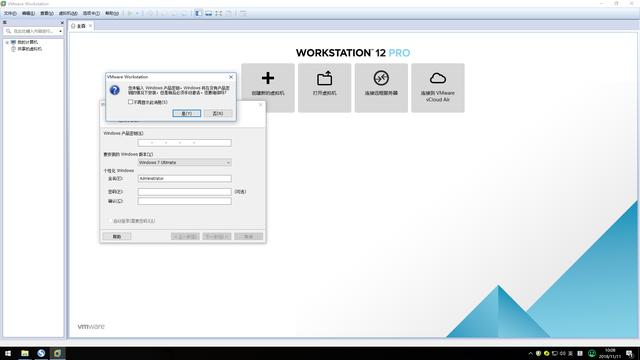
Task: Click the password input field
Action: (x=184, y=191)
